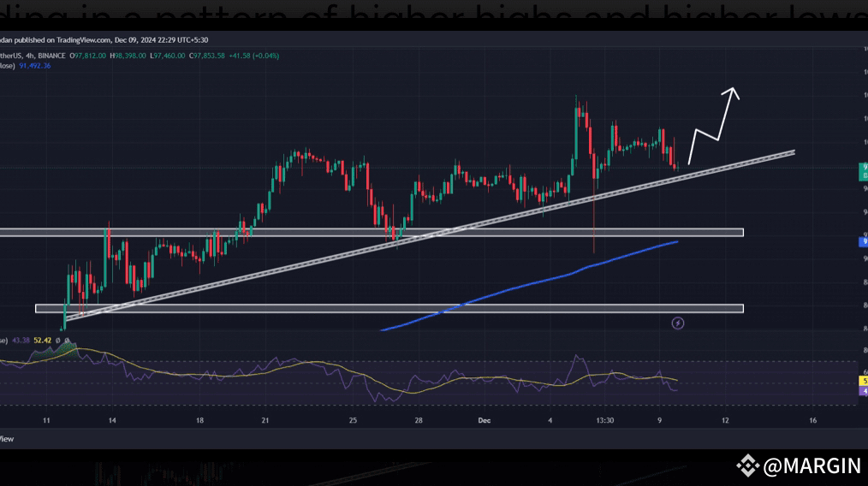The width and height of the screenshot is (868, 486).
Task: Click the '25' date label on time axis
Action: (354, 421)
